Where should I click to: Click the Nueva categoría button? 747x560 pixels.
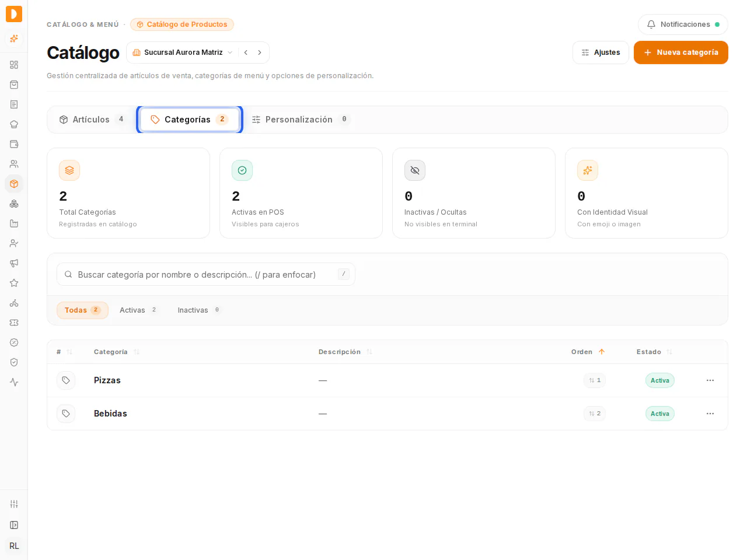pyautogui.click(x=681, y=52)
